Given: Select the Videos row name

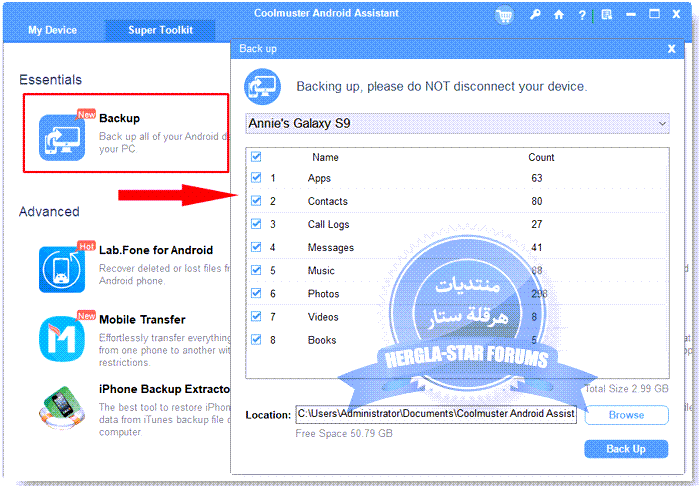Looking at the screenshot, I should (x=323, y=317).
